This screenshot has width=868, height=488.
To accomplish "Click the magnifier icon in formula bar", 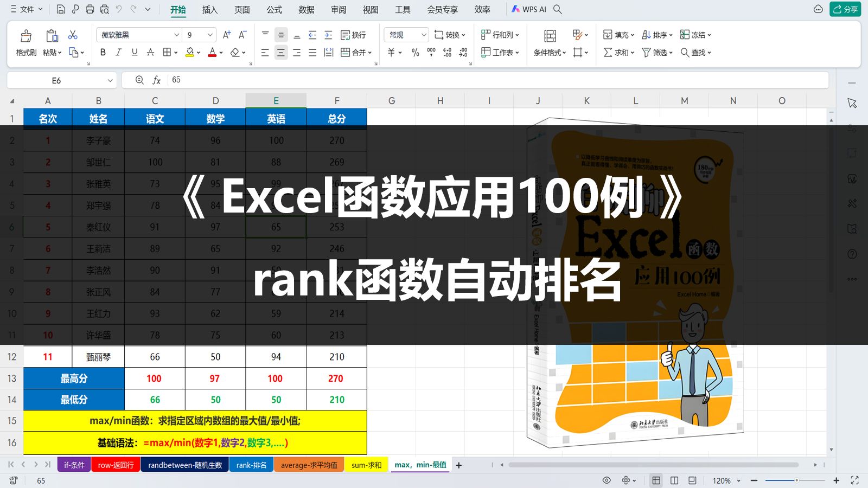I will pyautogui.click(x=139, y=80).
